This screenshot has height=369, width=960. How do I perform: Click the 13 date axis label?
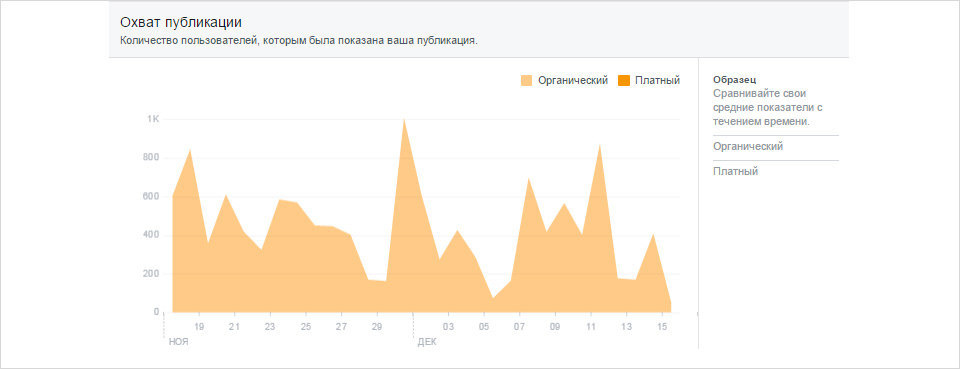point(626,327)
